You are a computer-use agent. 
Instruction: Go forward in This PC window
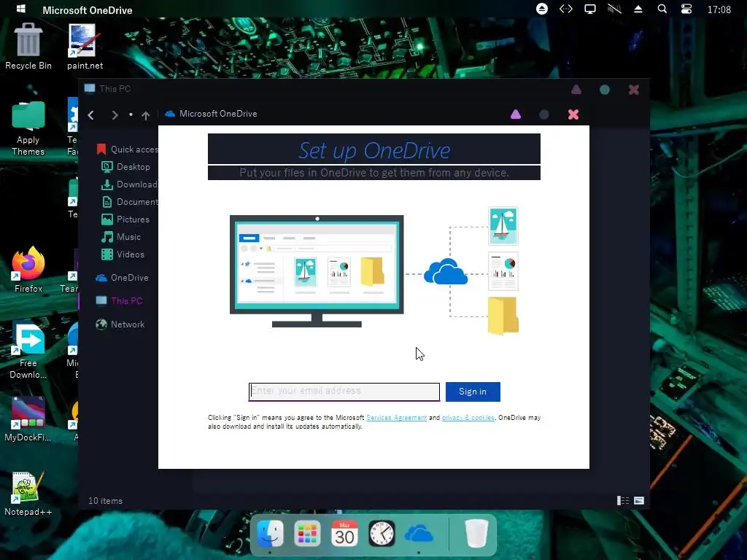coord(115,114)
